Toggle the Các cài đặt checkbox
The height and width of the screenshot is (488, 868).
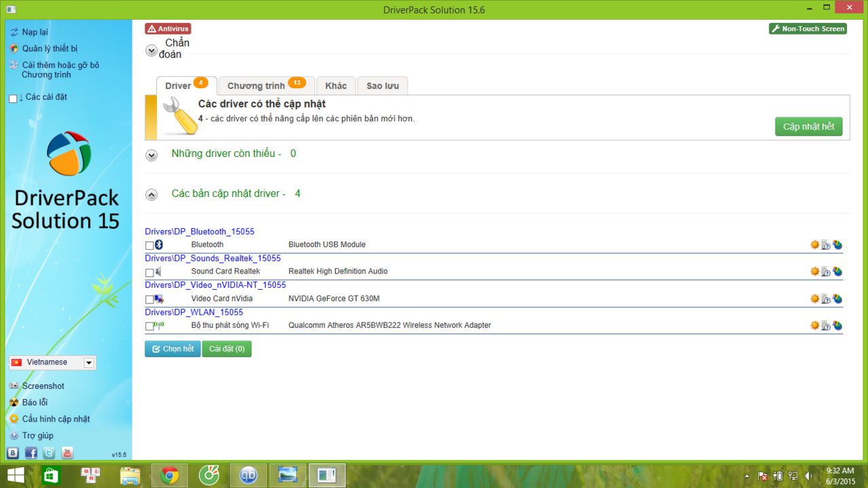click(x=13, y=98)
